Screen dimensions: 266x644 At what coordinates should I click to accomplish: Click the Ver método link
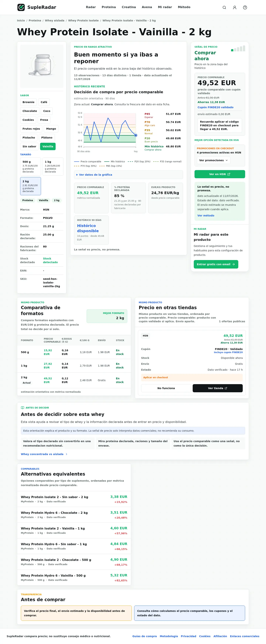(206, 216)
